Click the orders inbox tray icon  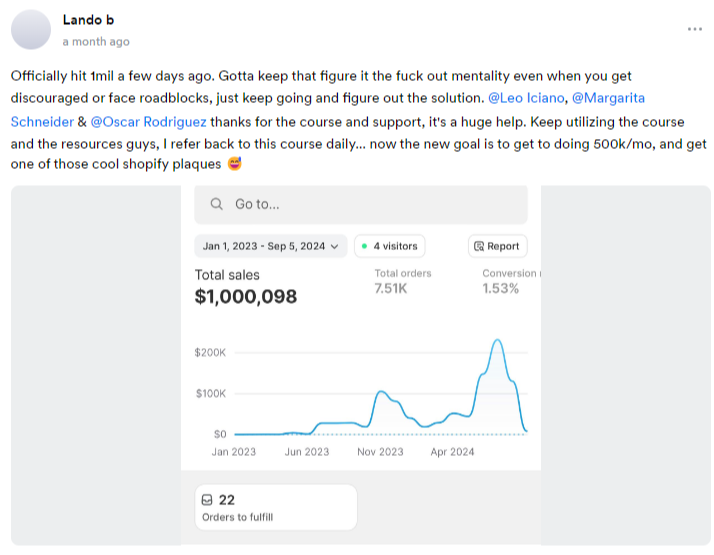click(x=207, y=500)
